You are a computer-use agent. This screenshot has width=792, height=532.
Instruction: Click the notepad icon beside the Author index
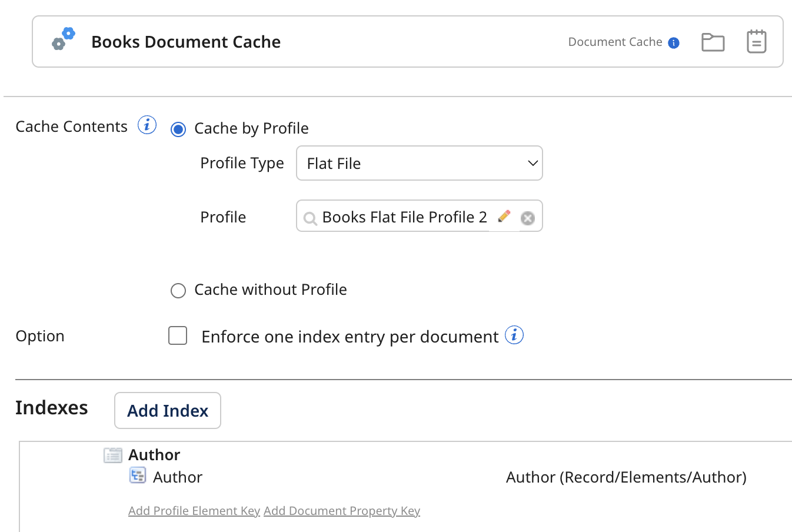pyautogui.click(x=112, y=454)
